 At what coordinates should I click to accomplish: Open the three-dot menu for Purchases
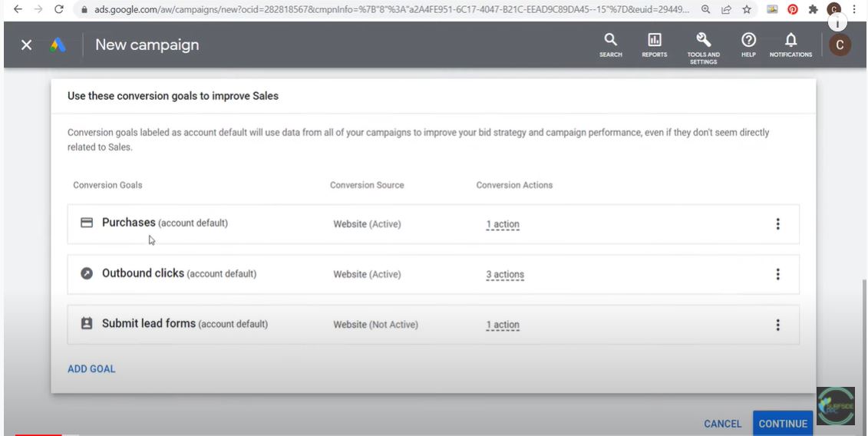click(x=777, y=224)
